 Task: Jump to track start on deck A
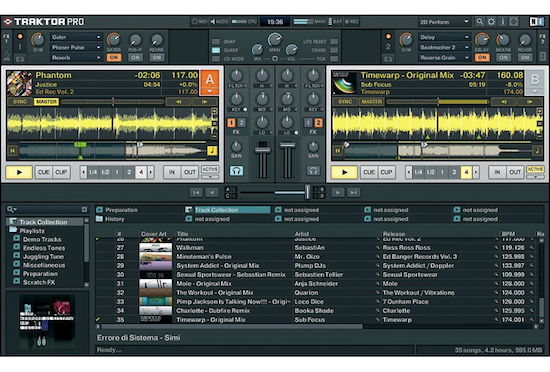pyautogui.click(x=13, y=151)
